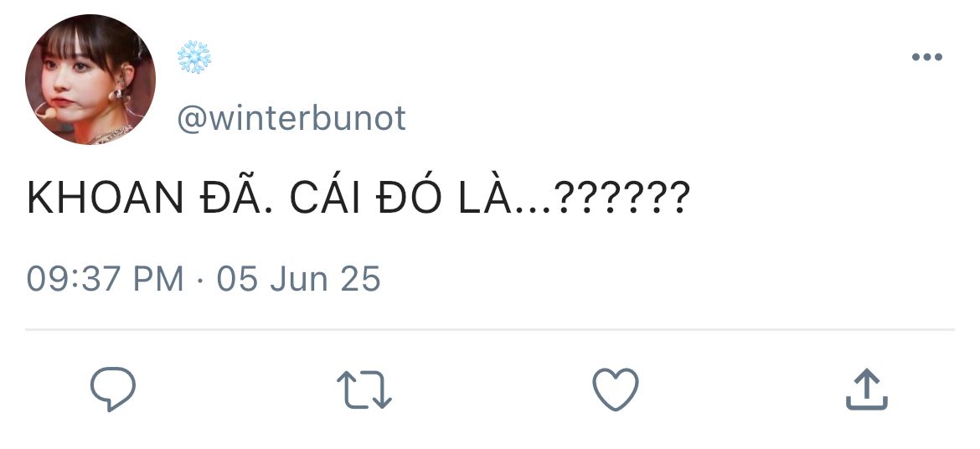Visit the @winterbunot handle link

tap(291, 118)
